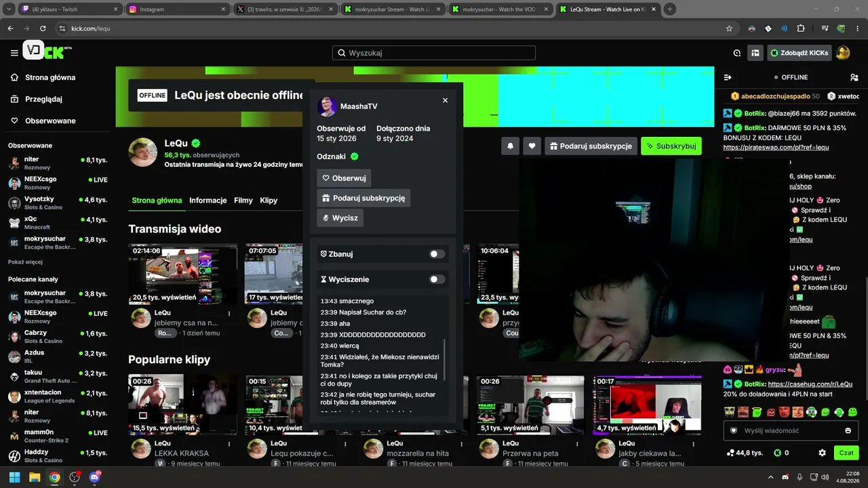
Task: Open Chrome three-dot menu
Action: click(x=857, y=28)
